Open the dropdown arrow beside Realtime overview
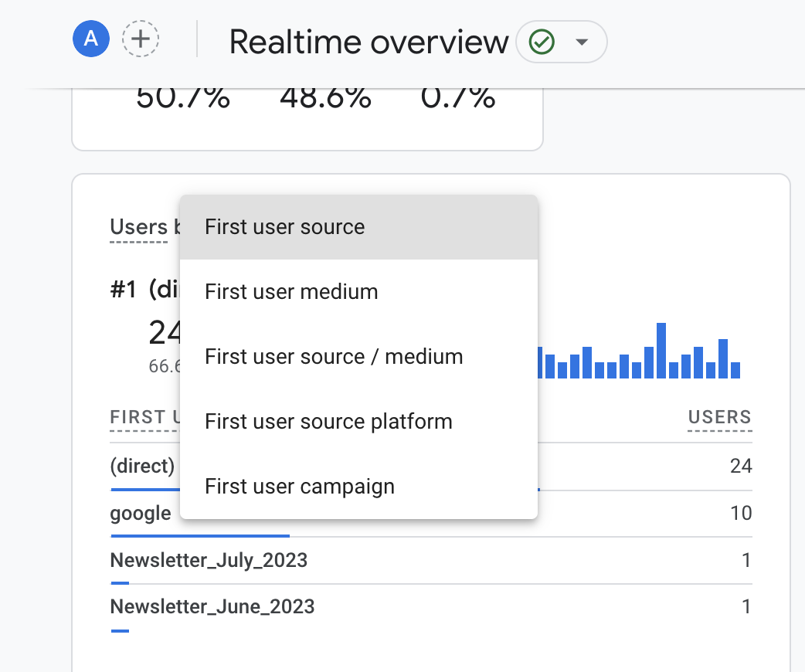The width and height of the screenshot is (805, 672). [x=582, y=42]
